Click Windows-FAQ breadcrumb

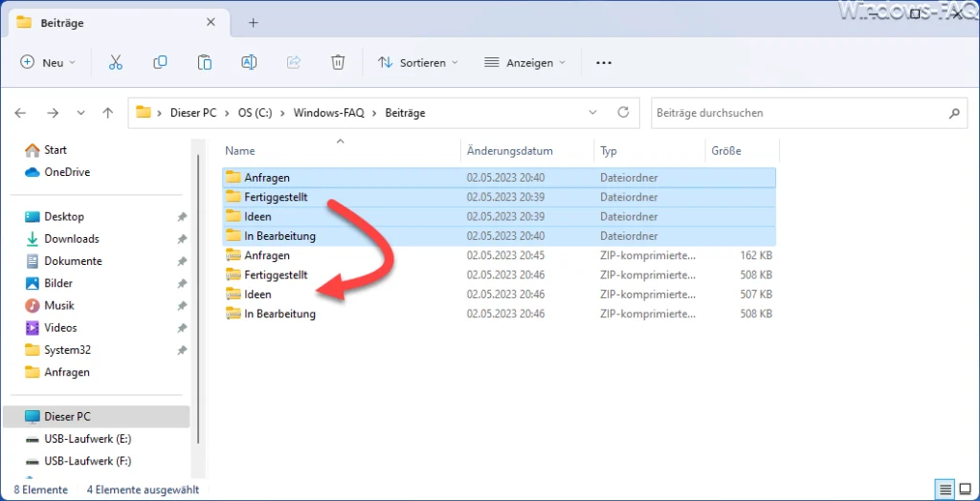329,113
